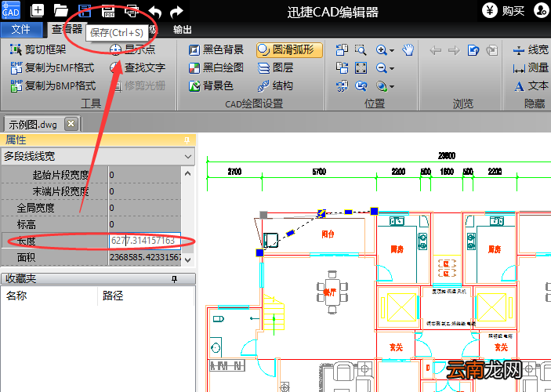Open a file via the folder icon
551x392 pixels.
coord(61,10)
